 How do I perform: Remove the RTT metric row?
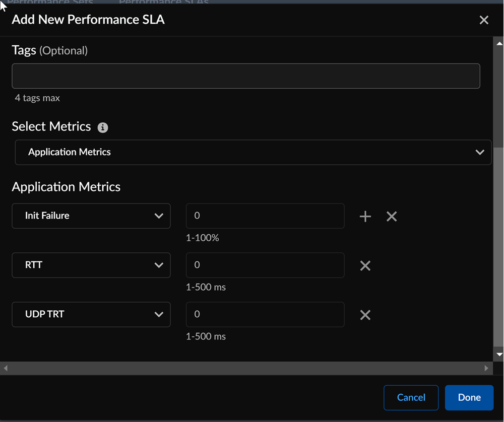pos(365,266)
